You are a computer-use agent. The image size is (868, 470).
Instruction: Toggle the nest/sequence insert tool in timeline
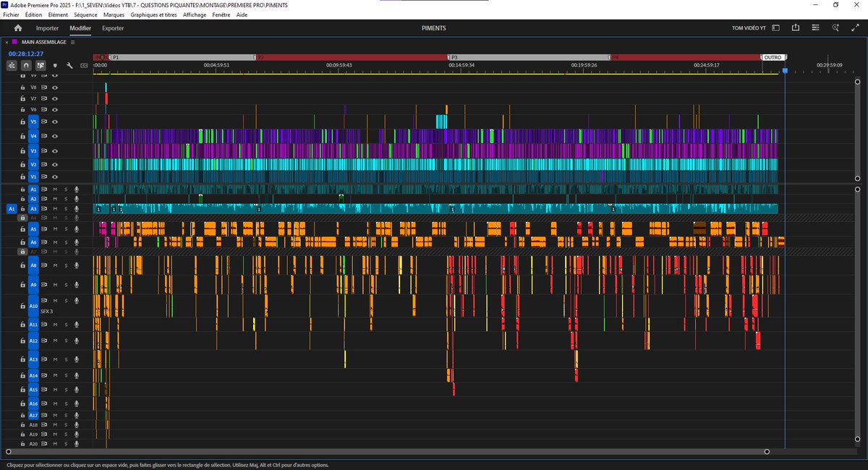(12, 65)
